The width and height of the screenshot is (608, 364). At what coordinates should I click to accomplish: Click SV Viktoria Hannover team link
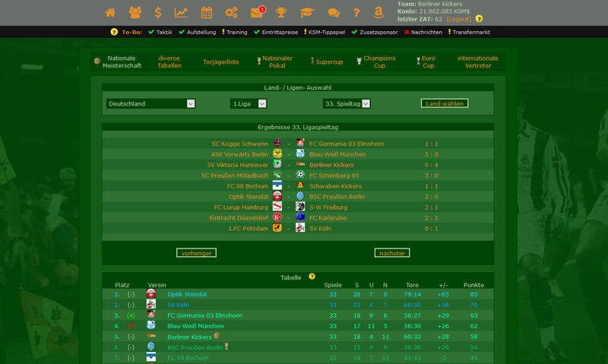coord(237,165)
